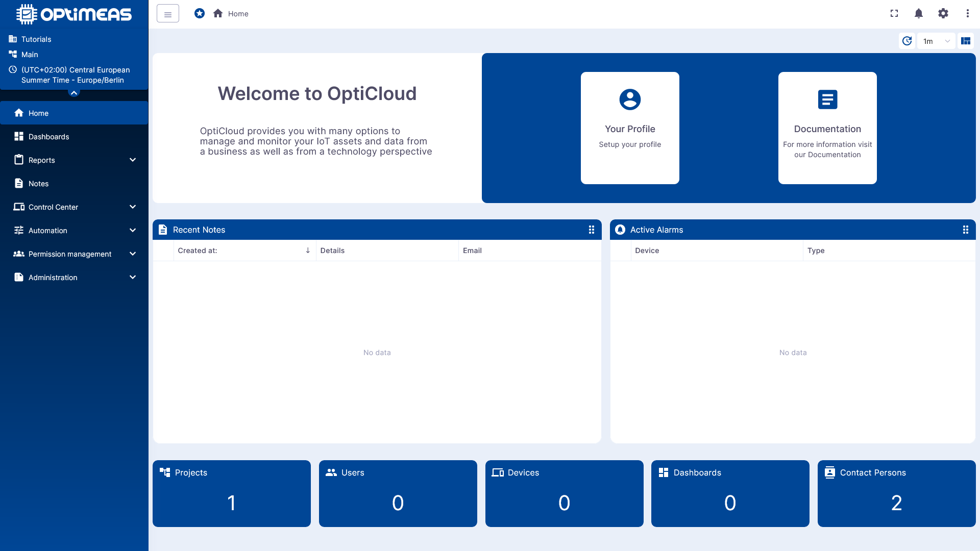This screenshot has height=551, width=980.
Task: Click the profile avatar icon
Action: pos(630,99)
